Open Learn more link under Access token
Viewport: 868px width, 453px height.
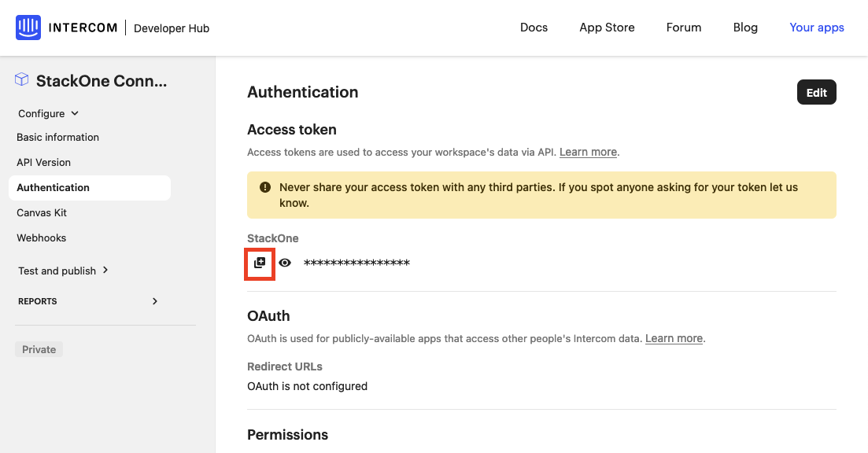(588, 152)
